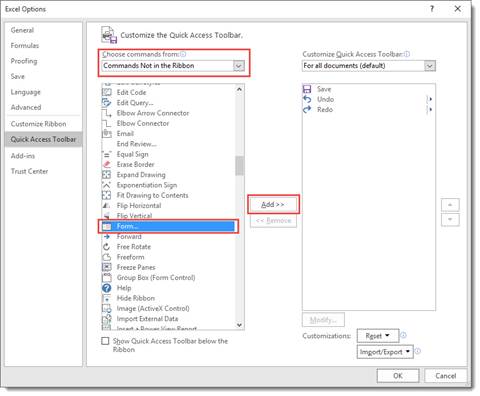Click info icon beside Choose commands from
This screenshot has height=396, width=480.
pyautogui.click(x=183, y=54)
